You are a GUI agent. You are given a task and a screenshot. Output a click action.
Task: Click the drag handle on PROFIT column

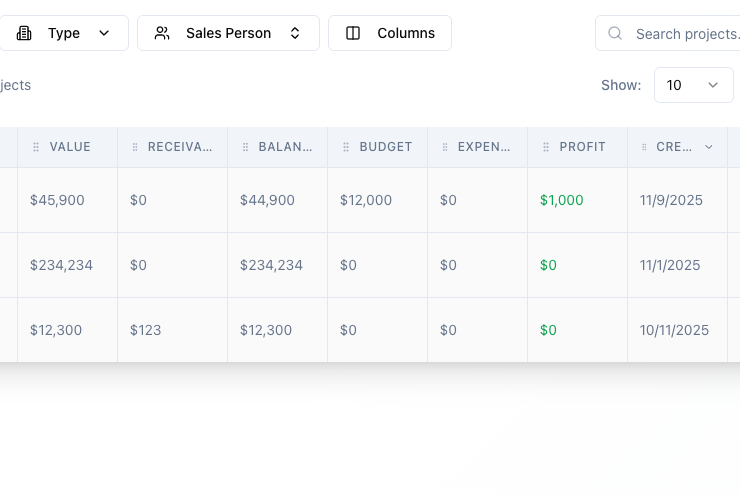pyautogui.click(x=546, y=147)
